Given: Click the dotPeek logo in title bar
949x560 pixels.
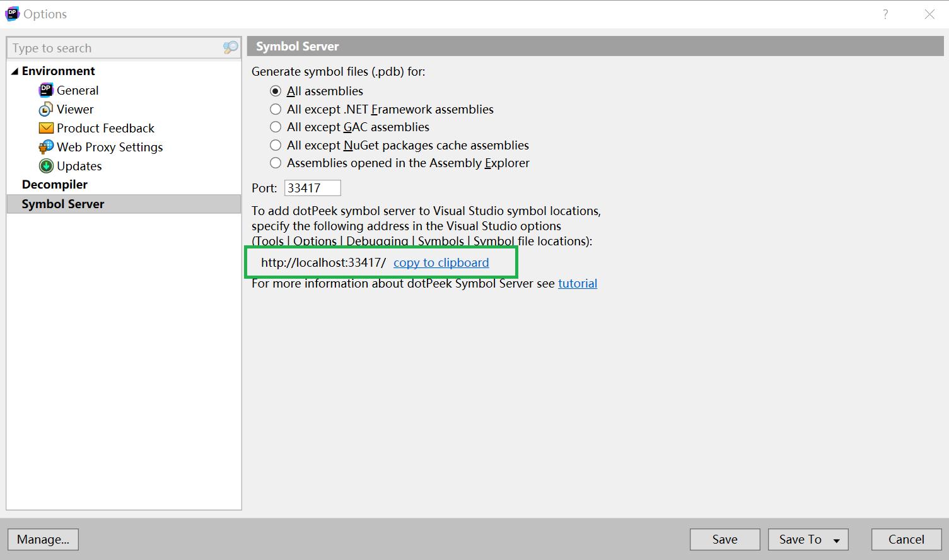Looking at the screenshot, I should coord(12,14).
